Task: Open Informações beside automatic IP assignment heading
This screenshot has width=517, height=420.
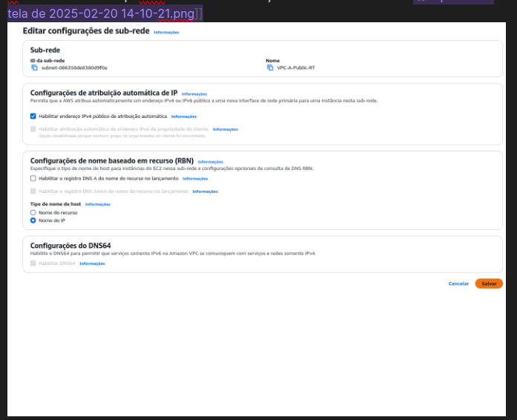Action: point(194,94)
